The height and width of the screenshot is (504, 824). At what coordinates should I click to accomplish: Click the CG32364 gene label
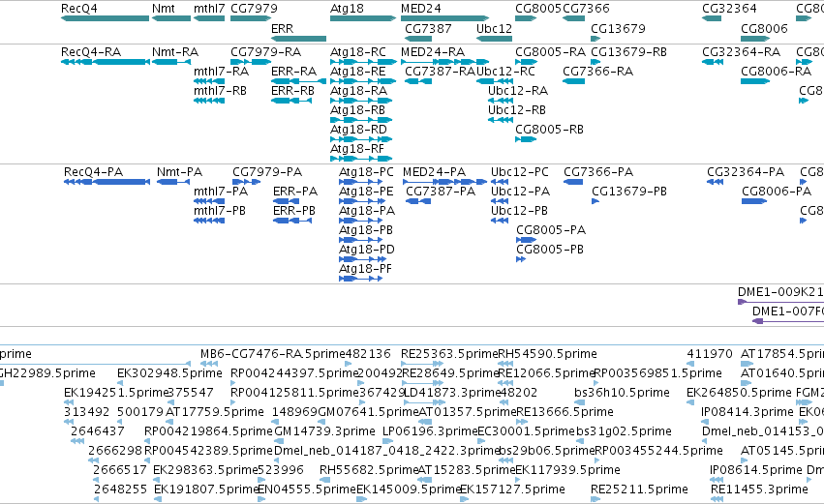coord(729,9)
